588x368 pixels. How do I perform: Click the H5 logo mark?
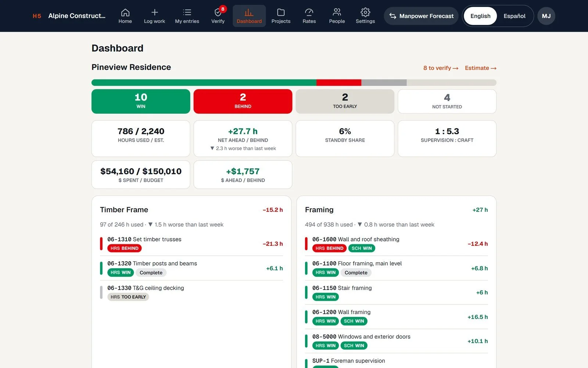pos(37,16)
